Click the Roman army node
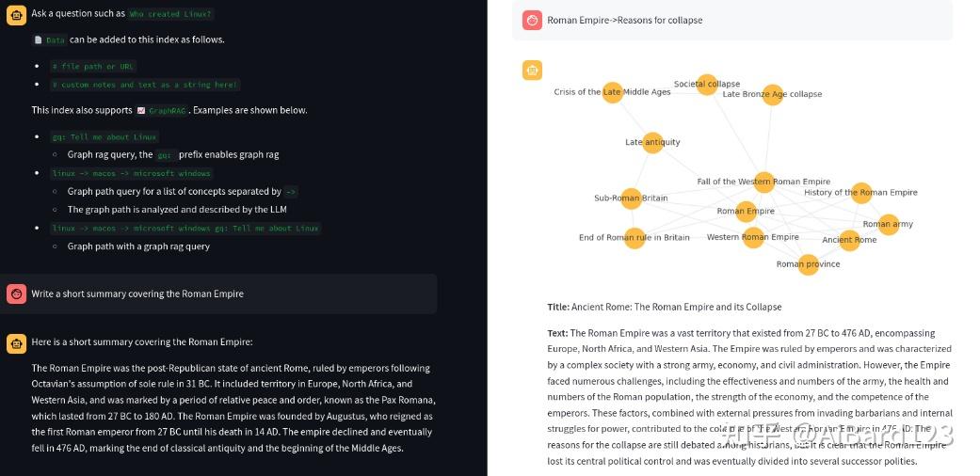The width and height of the screenshot is (980, 476). tap(888, 224)
